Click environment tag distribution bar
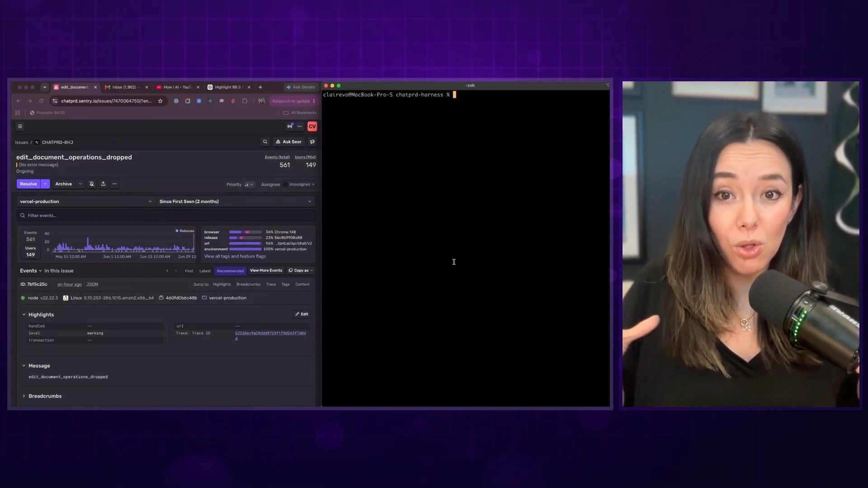Image resolution: width=868 pixels, height=488 pixels. 245,249
